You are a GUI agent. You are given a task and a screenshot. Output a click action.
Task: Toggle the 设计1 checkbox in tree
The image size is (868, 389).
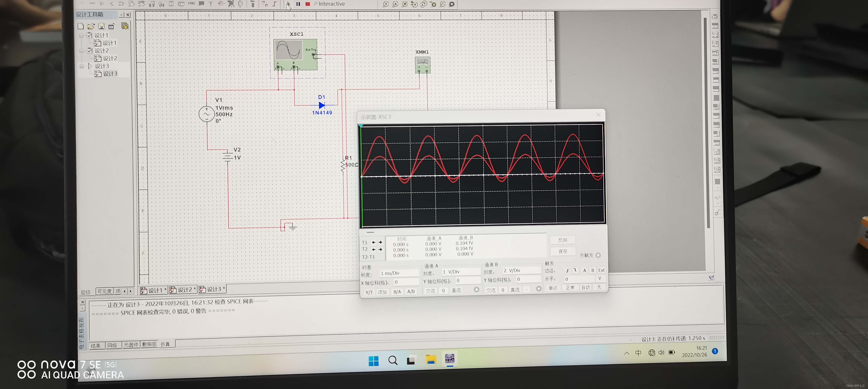click(x=90, y=35)
